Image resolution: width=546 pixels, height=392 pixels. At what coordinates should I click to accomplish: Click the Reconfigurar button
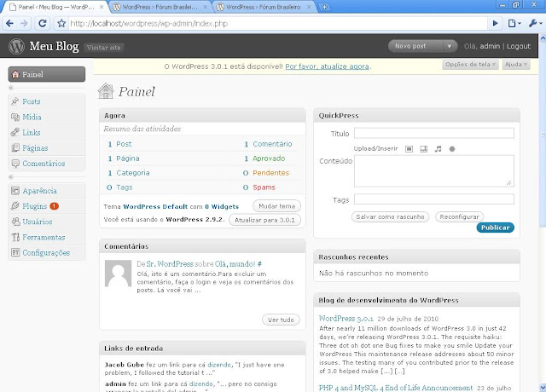coord(459,216)
